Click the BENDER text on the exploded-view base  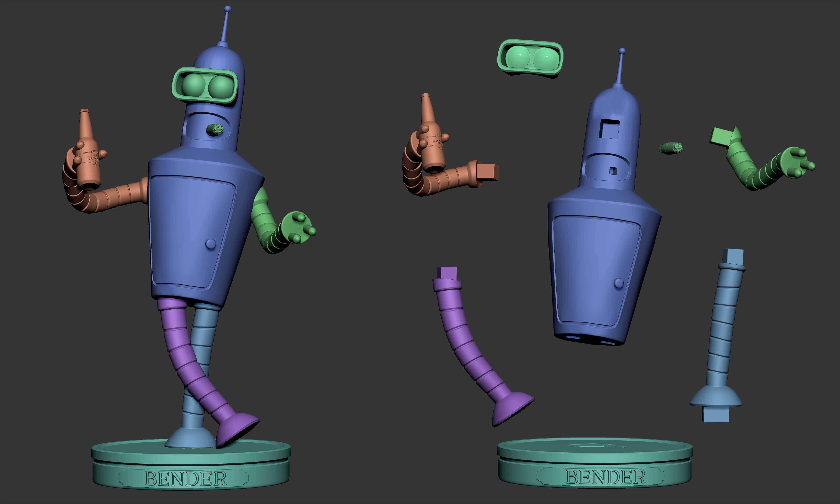click(605, 477)
